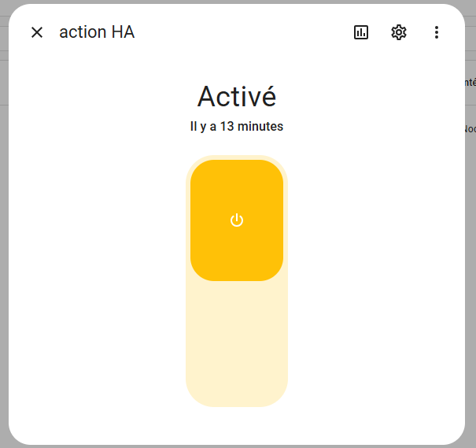
Task: Close the action HA dialog
Action: 37,32
